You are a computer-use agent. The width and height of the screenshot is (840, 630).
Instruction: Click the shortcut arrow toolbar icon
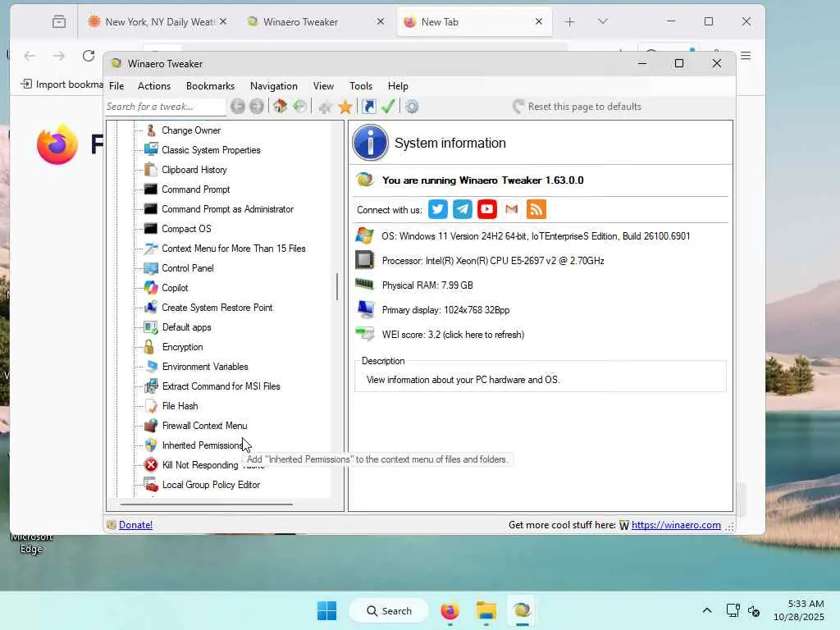pyautogui.click(x=369, y=106)
